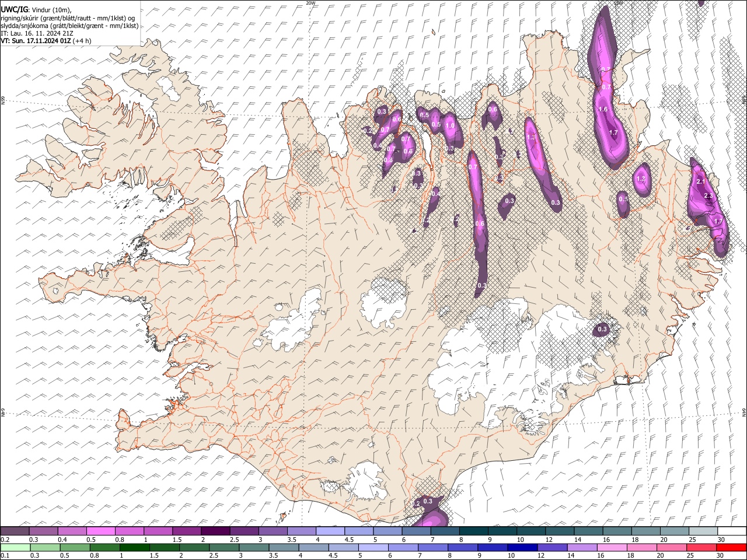Click the 1.0 snowfall value on the map
The image size is (747, 560).
pyautogui.click(x=450, y=125)
